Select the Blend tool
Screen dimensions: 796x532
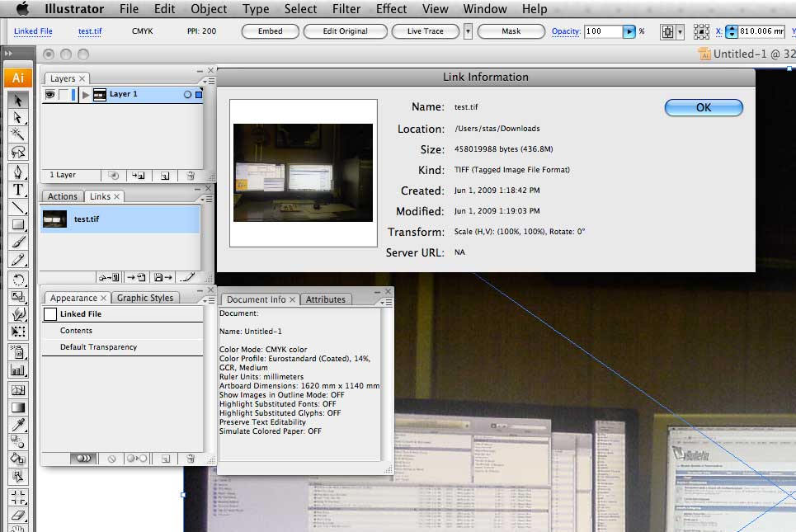coord(18,441)
